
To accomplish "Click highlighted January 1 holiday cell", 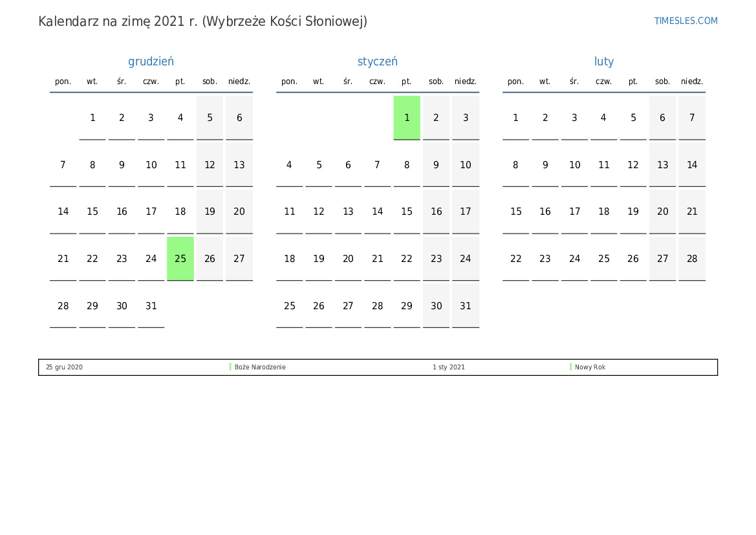I will pyautogui.click(x=407, y=118).
